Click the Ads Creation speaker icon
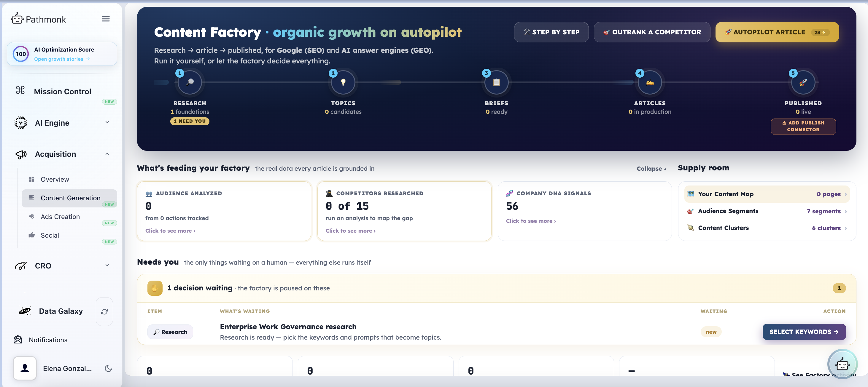Viewport: 868px width, 387px height. point(32,216)
